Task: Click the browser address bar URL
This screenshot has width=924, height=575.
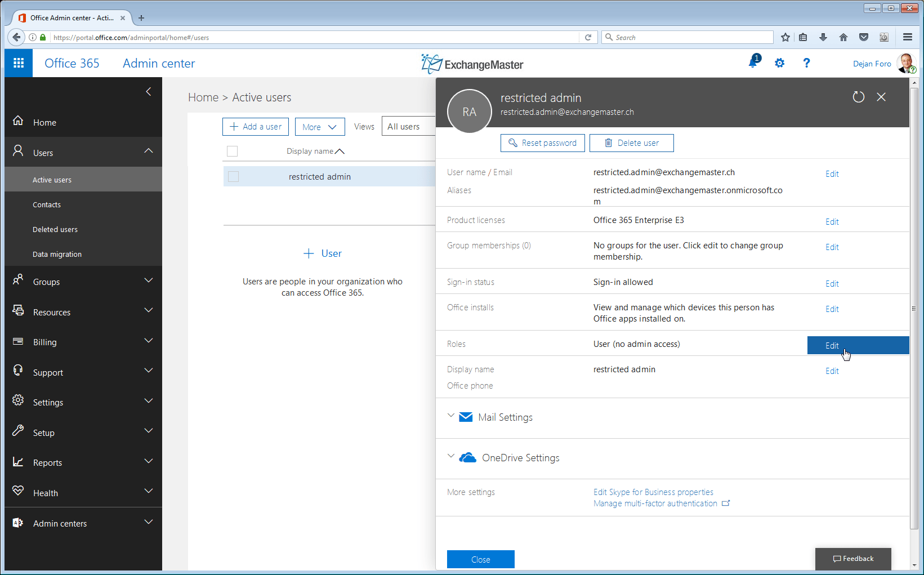Action: tap(314, 37)
